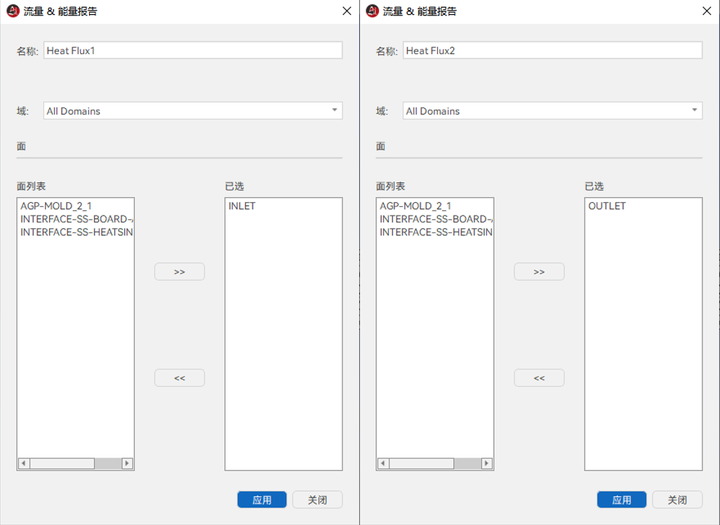
Task: Click 应用 (Apply) in Heat Flux1 dialog
Action: click(262, 500)
